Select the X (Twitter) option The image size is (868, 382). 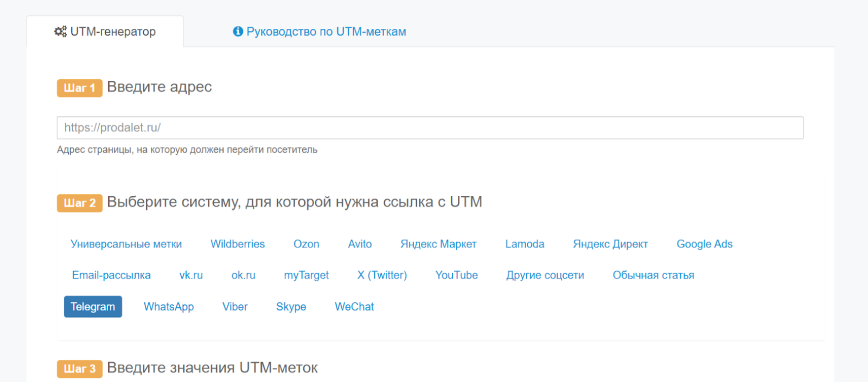point(382,275)
